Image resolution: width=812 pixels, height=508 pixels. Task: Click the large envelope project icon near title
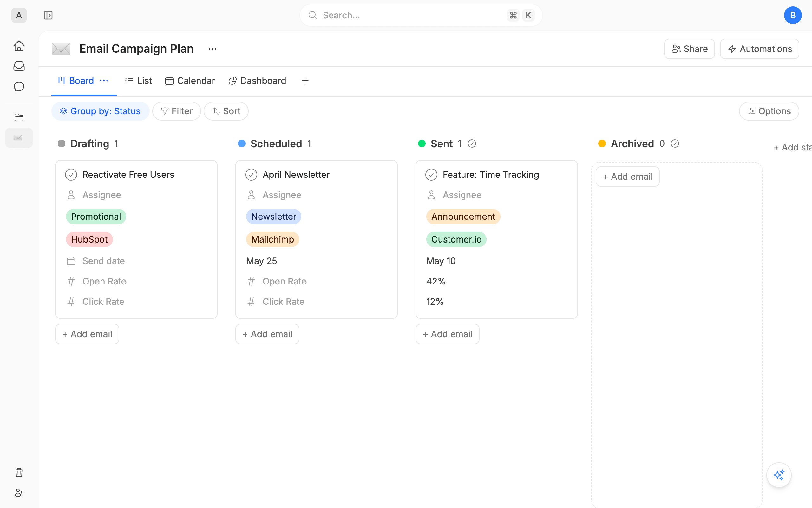pos(61,49)
